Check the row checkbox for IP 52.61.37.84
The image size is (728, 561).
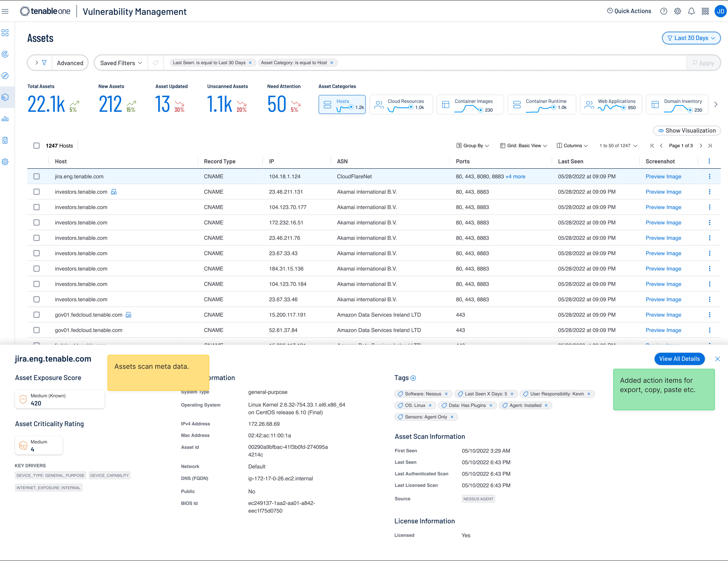tap(37, 330)
